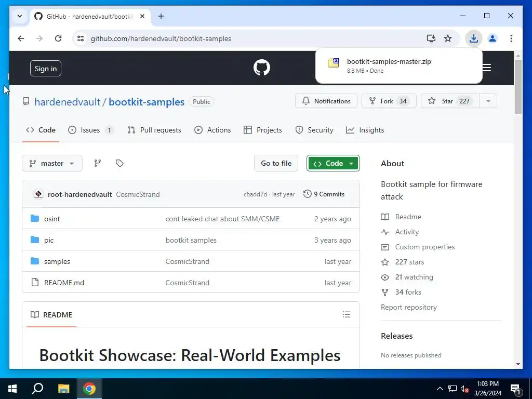532x399 pixels.
Task: Open the Actions tab
Action: [x=212, y=130]
